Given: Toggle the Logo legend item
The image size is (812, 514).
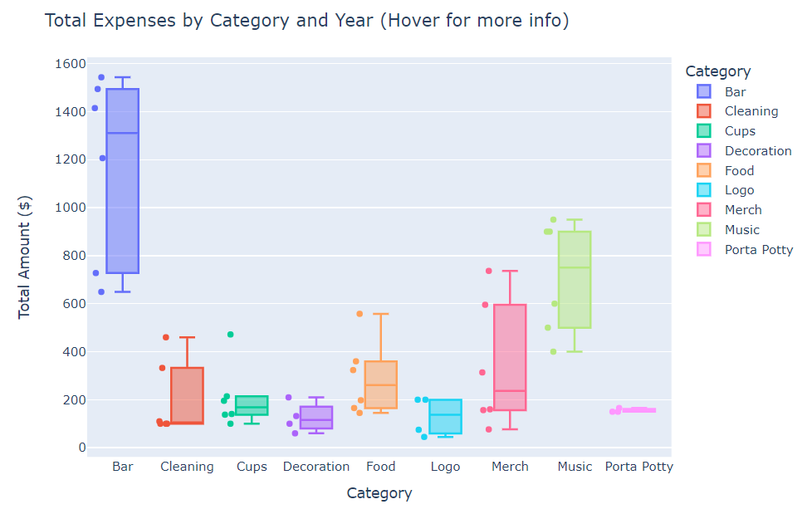Looking at the screenshot, I should [738, 190].
